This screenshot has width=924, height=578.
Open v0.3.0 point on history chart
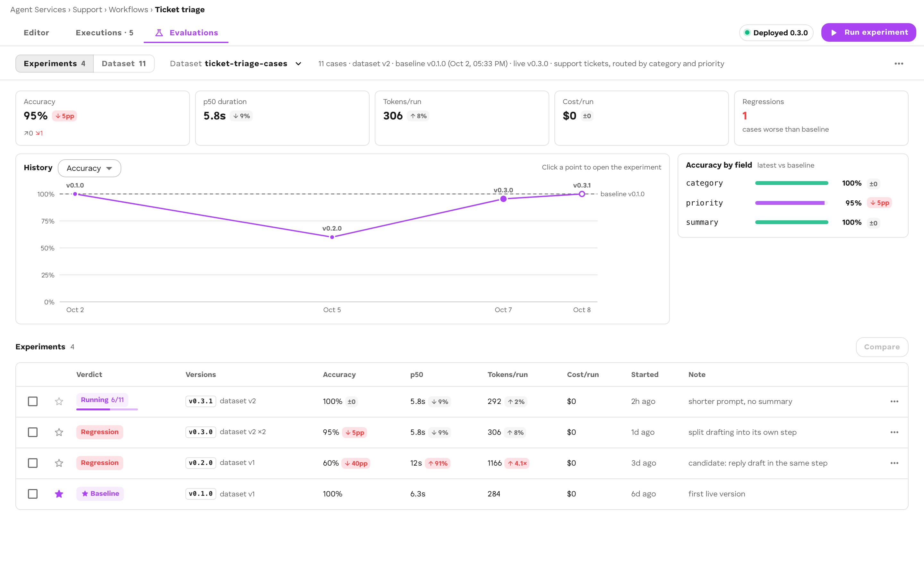pyautogui.click(x=504, y=199)
